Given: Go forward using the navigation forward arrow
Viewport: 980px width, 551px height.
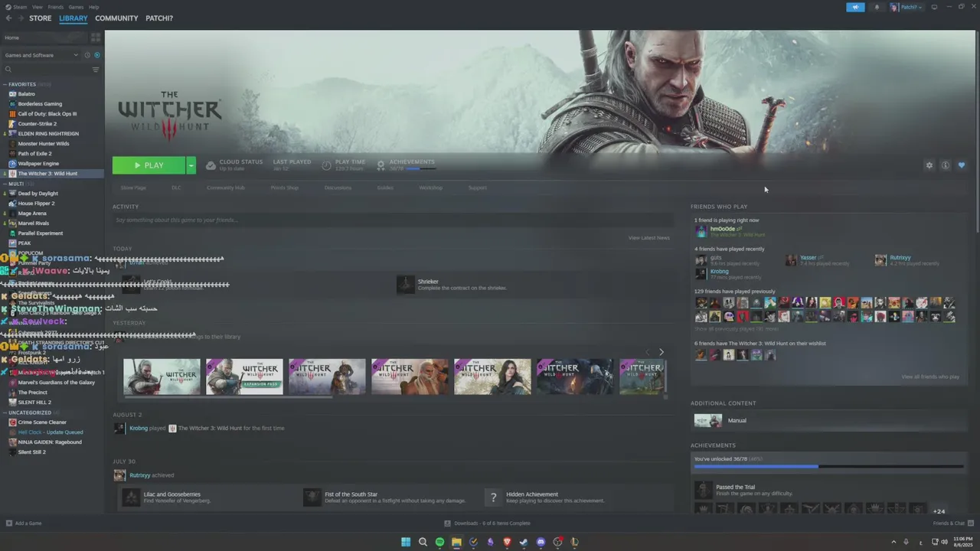Looking at the screenshot, I should pyautogui.click(x=20, y=18).
